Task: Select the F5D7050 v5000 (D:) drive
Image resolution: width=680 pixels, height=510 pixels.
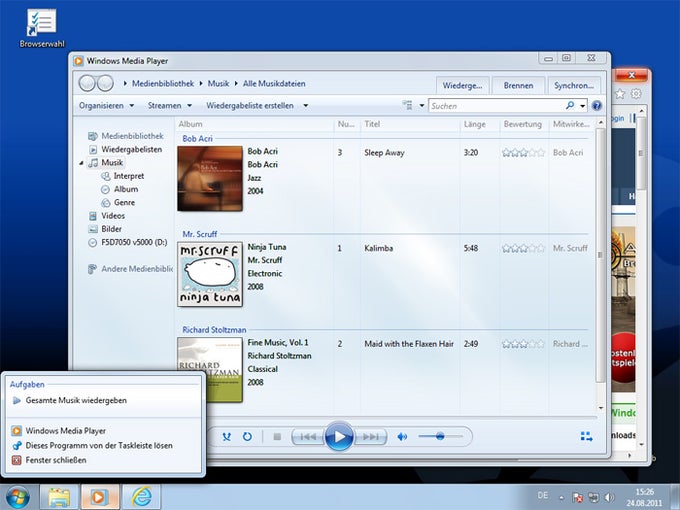Action: coord(128,242)
